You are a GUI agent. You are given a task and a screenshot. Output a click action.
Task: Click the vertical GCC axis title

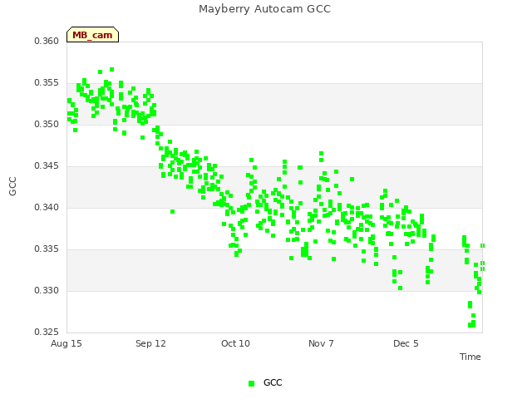(x=12, y=186)
